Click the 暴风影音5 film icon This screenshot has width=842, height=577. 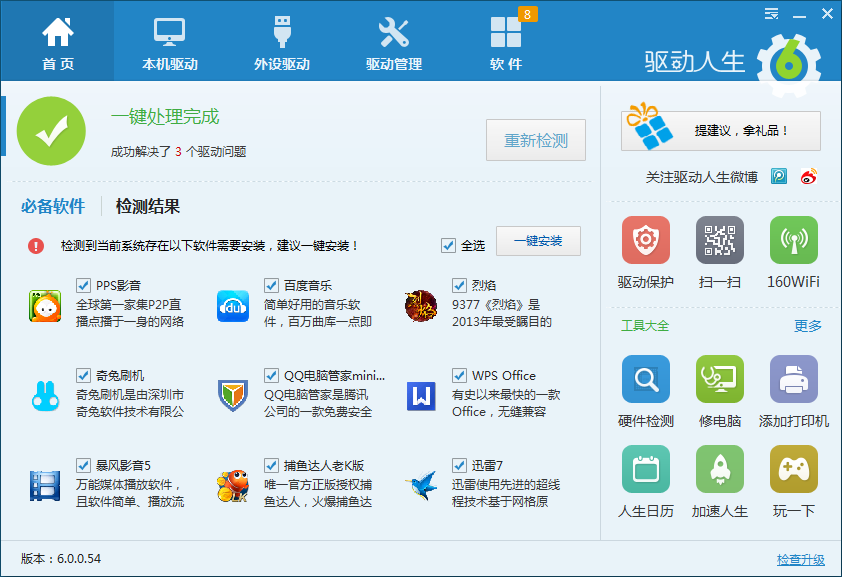tap(45, 486)
